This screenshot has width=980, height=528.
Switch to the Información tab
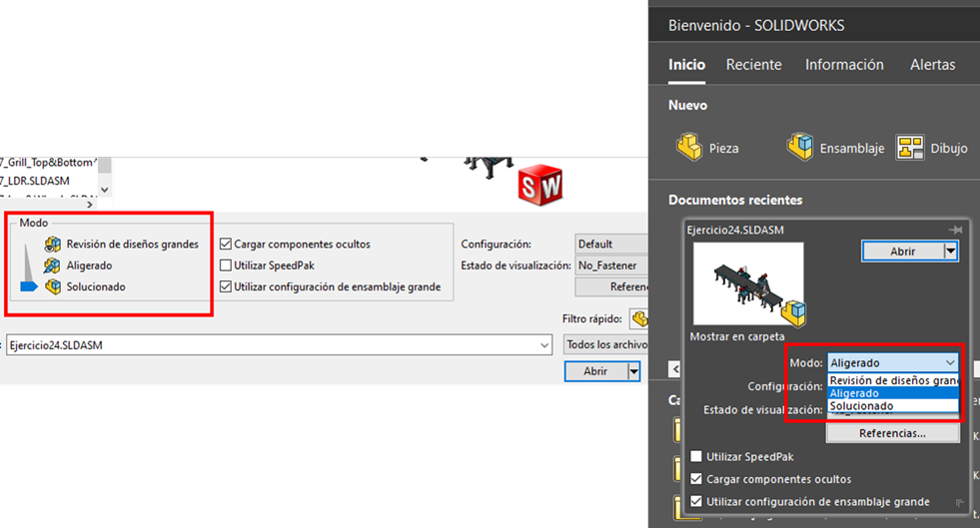coord(844,64)
